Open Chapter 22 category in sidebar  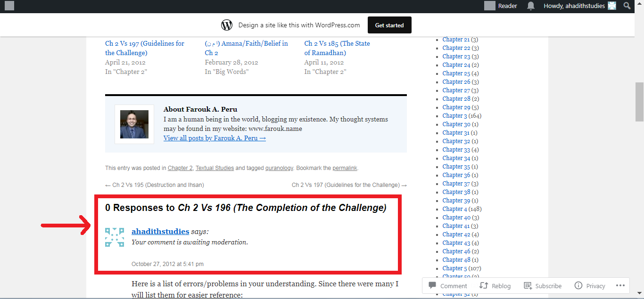point(456,48)
